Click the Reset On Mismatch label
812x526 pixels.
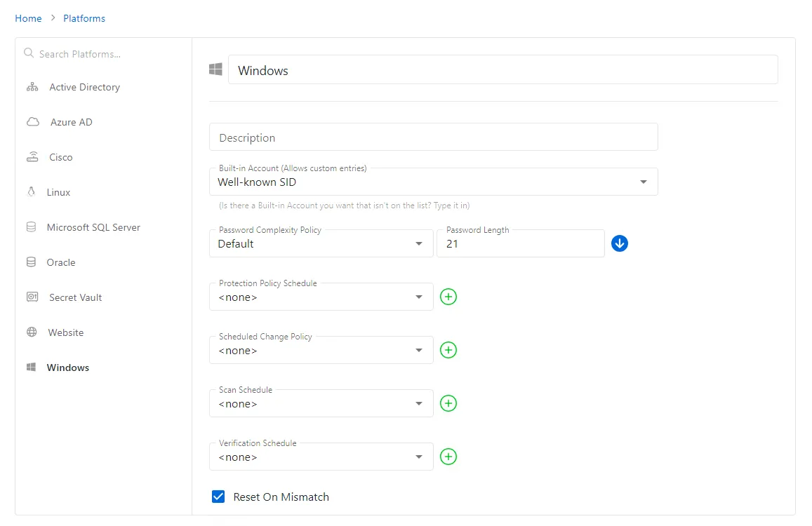281,497
